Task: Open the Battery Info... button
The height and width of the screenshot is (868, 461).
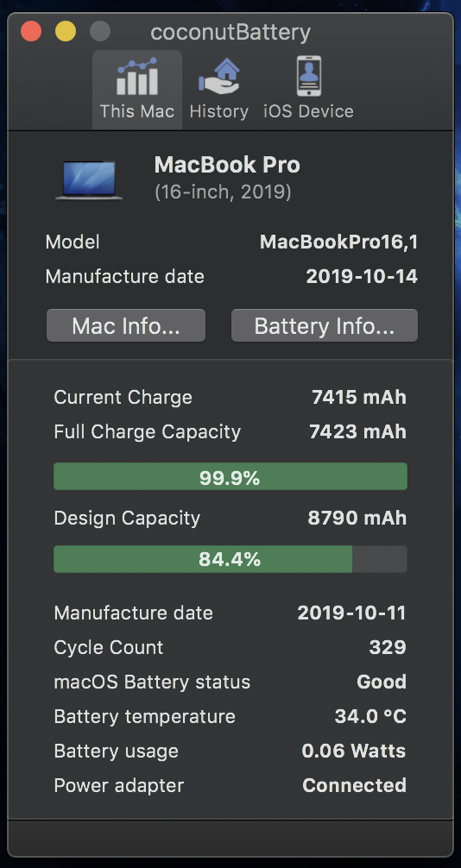Action: click(x=324, y=325)
